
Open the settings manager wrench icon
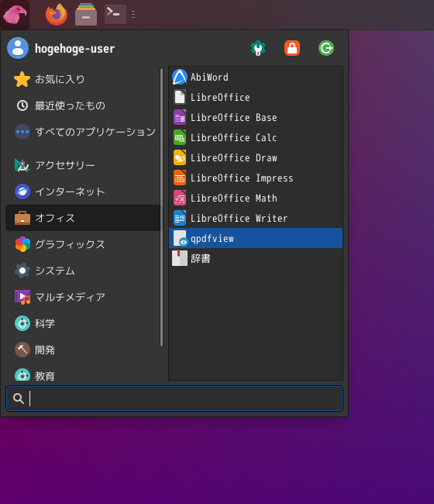257,48
